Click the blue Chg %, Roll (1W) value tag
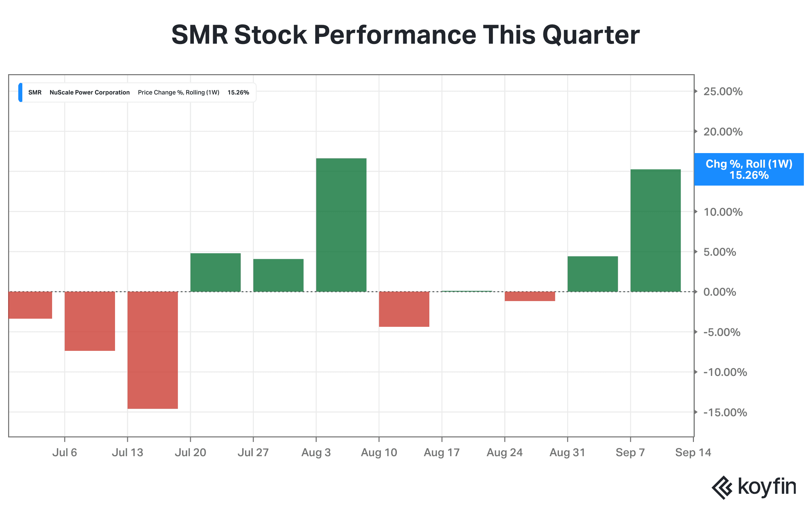This screenshot has height=508, width=812. (749, 169)
